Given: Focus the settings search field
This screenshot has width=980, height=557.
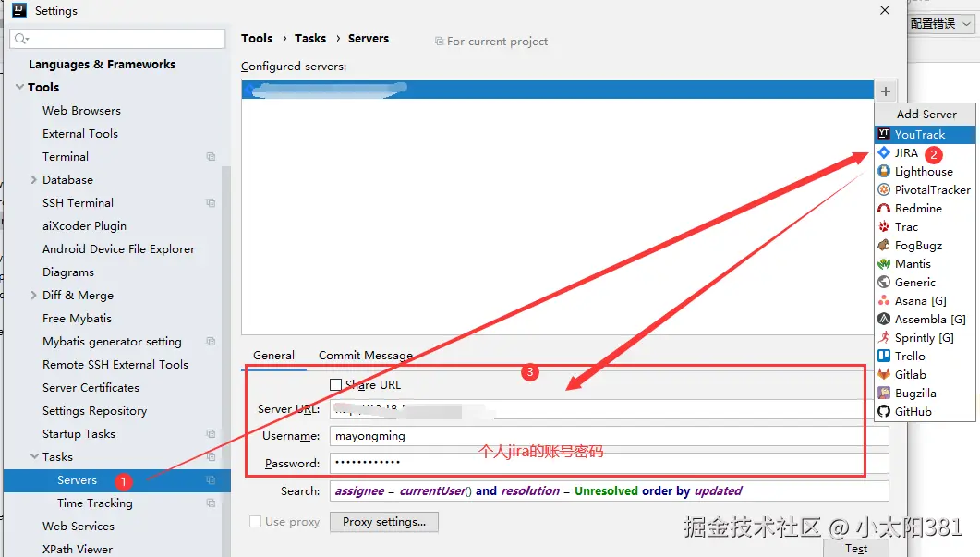Looking at the screenshot, I should pos(117,39).
